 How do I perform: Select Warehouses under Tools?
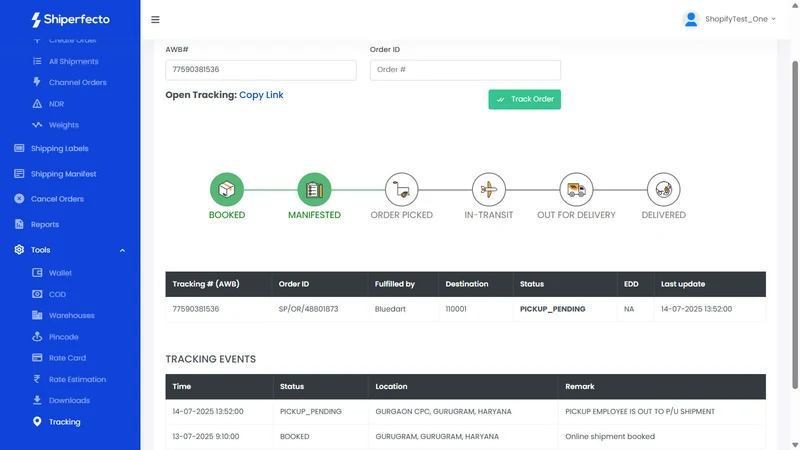[71, 315]
